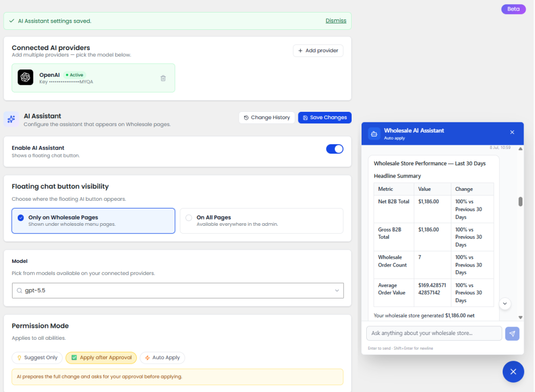Turn off the Enable AI Assistant switch
This screenshot has width=535, height=392.
click(x=334, y=149)
